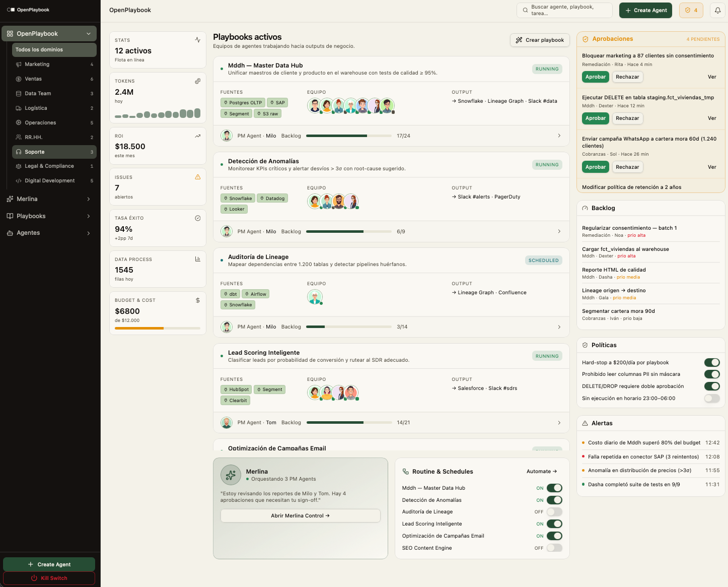Click the Playbooks book icon in sidebar
This screenshot has width=728, height=587.
coord(10,216)
